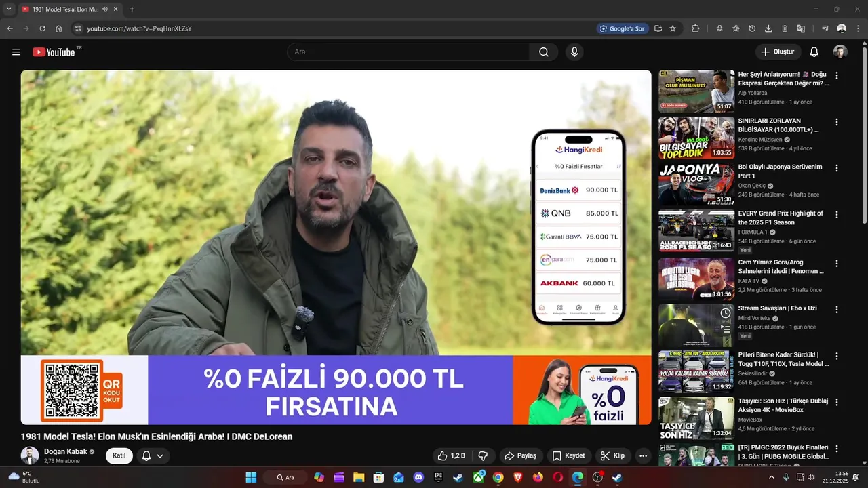
Task: Click the search magnifier button
Action: 544,52
